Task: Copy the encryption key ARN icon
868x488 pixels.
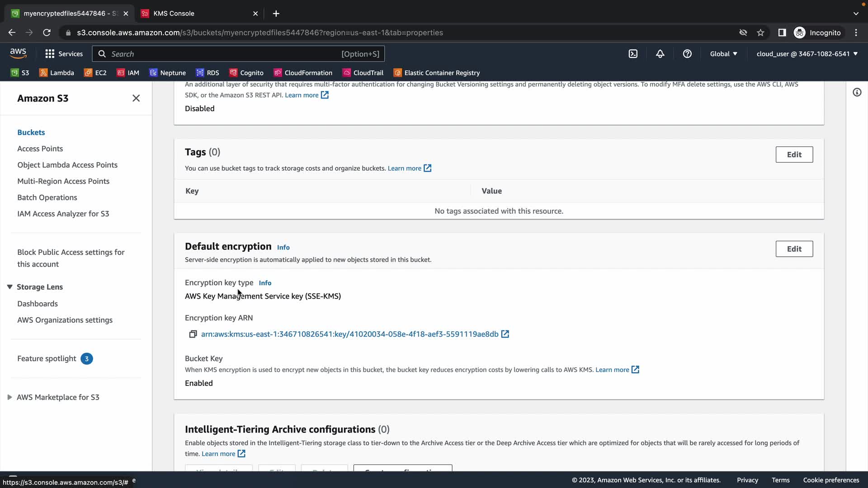Action: point(193,334)
